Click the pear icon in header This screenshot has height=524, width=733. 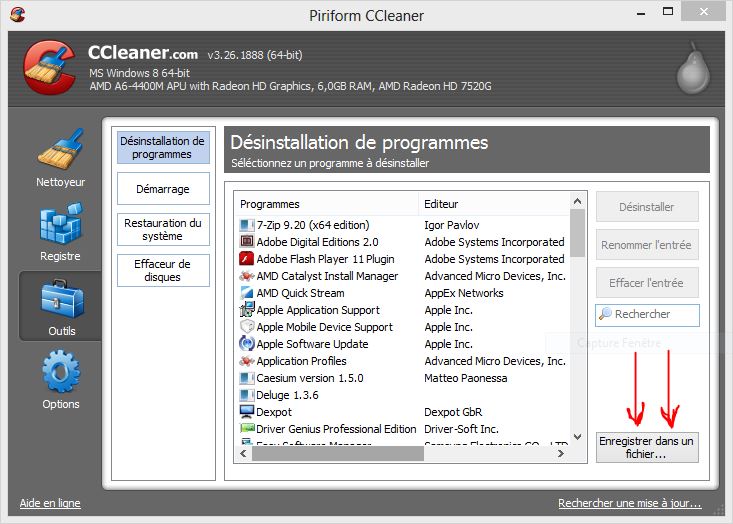(x=693, y=68)
